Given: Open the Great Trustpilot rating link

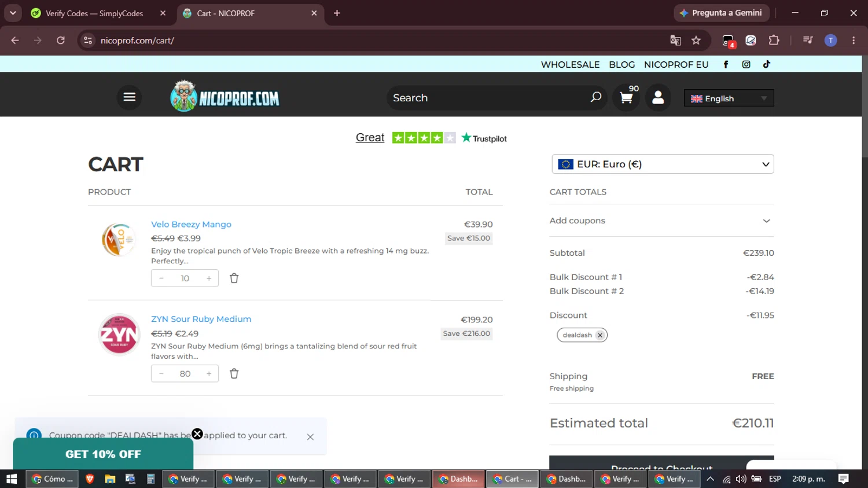Looking at the screenshot, I should [x=370, y=138].
